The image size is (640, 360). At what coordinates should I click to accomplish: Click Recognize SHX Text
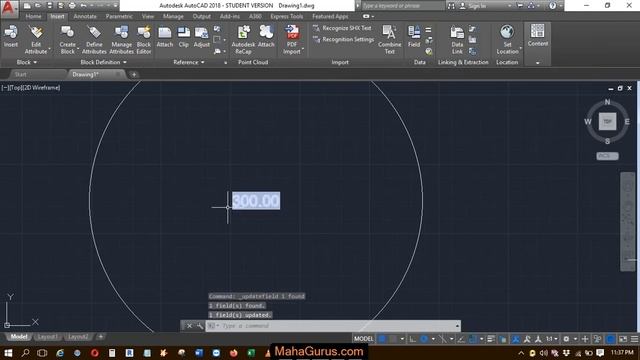click(x=342, y=28)
